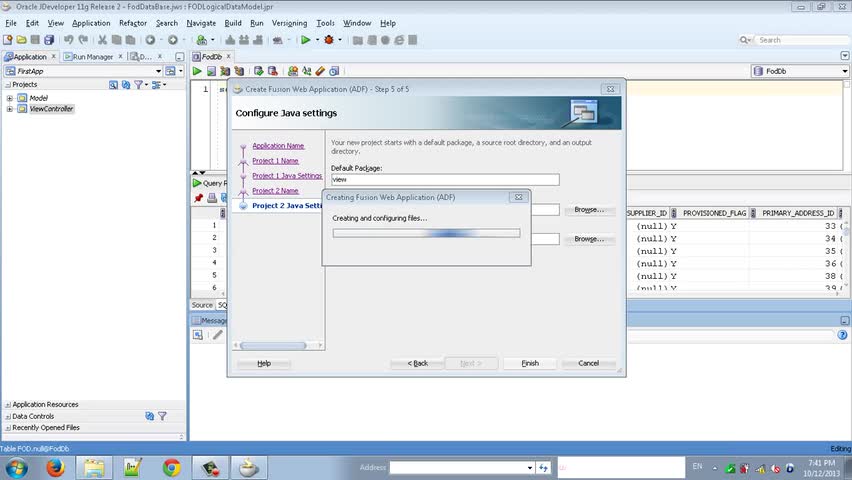Viewport: 852px width, 480px height.
Task: Click the Data Controls filter funnel icon
Action: tap(162, 416)
